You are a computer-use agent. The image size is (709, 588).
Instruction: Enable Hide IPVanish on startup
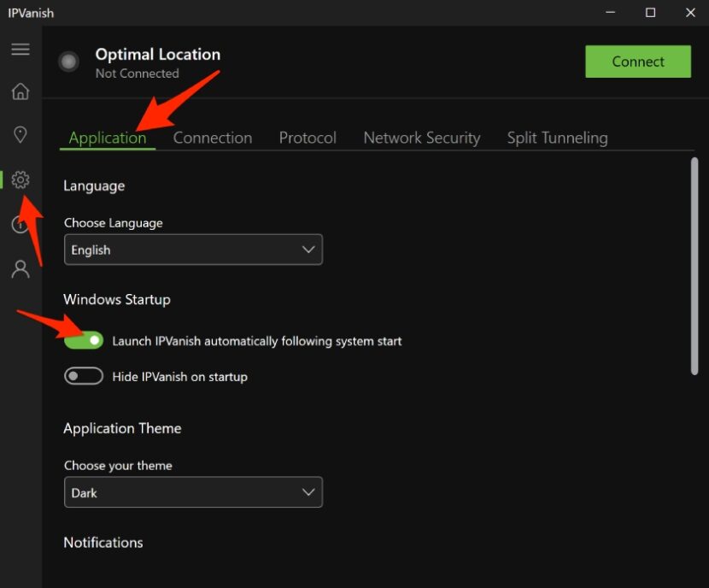(x=83, y=375)
